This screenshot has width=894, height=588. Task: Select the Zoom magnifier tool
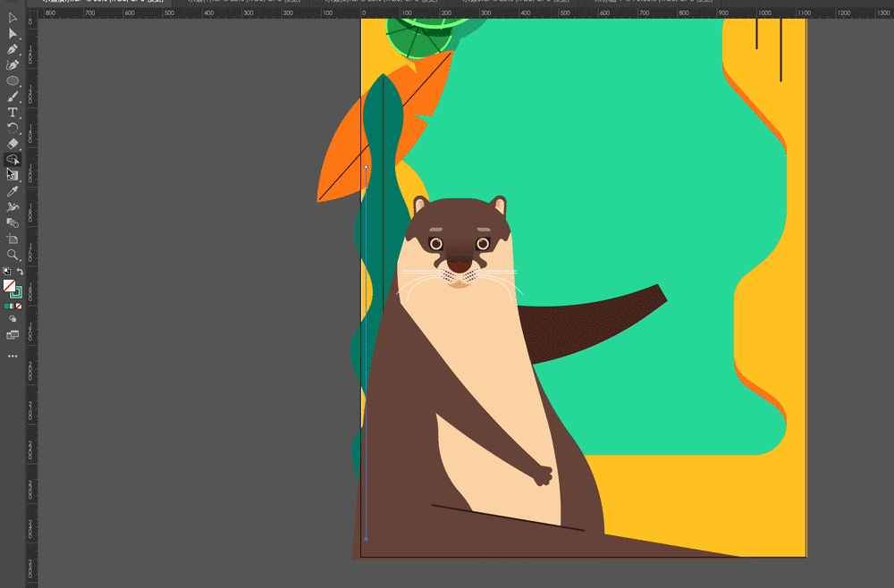pos(13,255)
